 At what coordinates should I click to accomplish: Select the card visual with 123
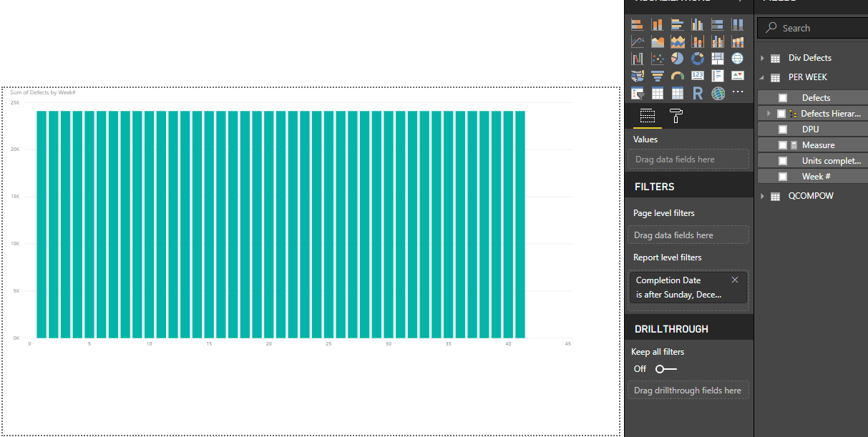click(x=697, y=76)
